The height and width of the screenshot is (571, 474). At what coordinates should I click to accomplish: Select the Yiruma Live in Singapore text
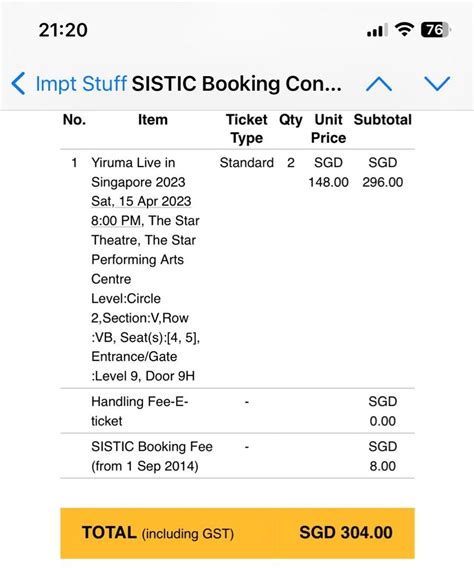[x=138, y=172]
